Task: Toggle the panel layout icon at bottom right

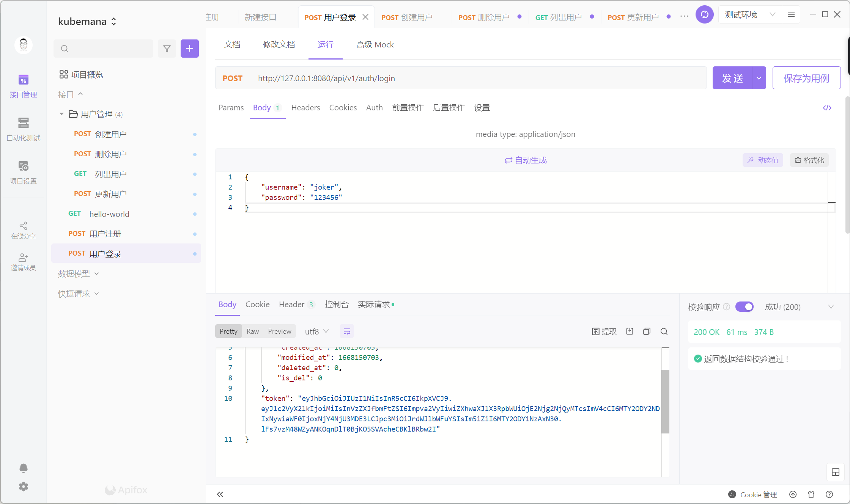Action: (836, 472)
